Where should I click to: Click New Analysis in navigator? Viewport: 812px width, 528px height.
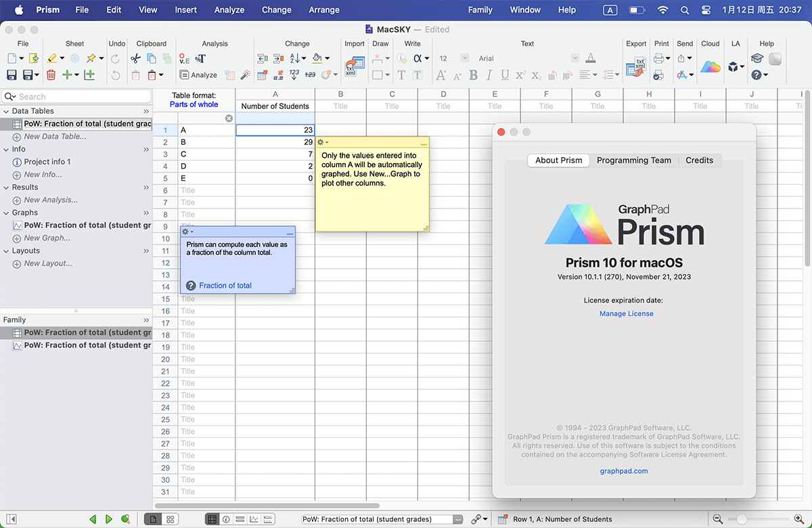[x=51, y=200]
